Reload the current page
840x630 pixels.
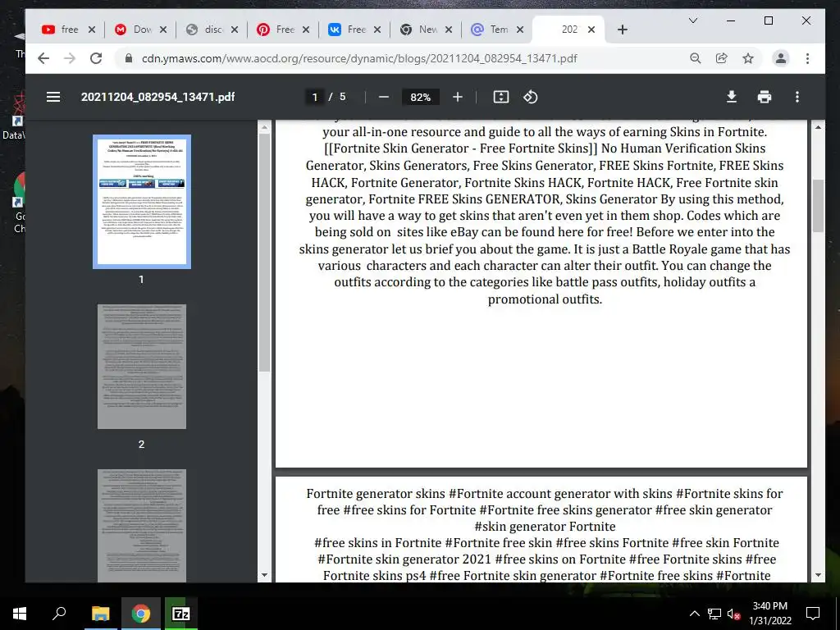click(96, 58)
